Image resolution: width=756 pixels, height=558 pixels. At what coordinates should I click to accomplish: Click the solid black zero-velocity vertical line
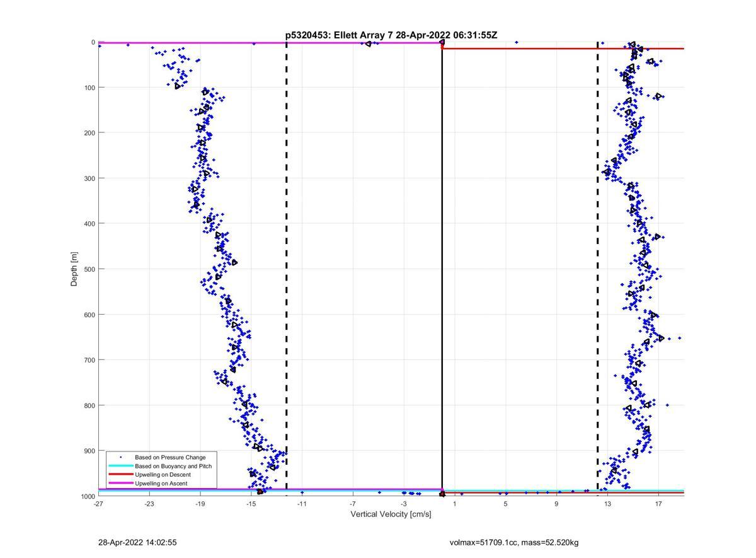click(442, 269)
